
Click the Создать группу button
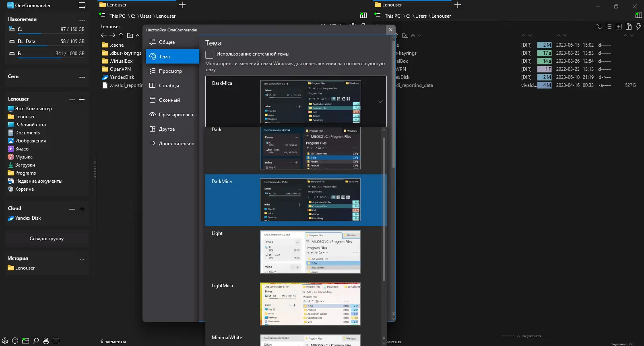coord(47,239)
